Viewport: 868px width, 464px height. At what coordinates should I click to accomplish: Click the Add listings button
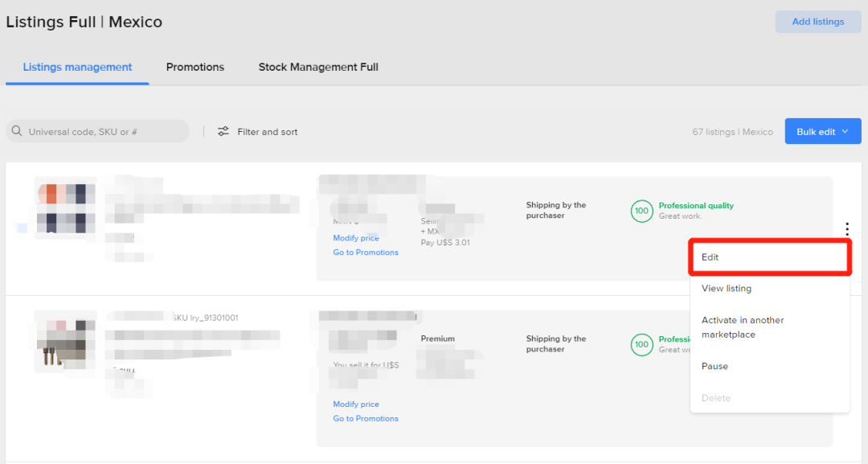tap(817, 22)
